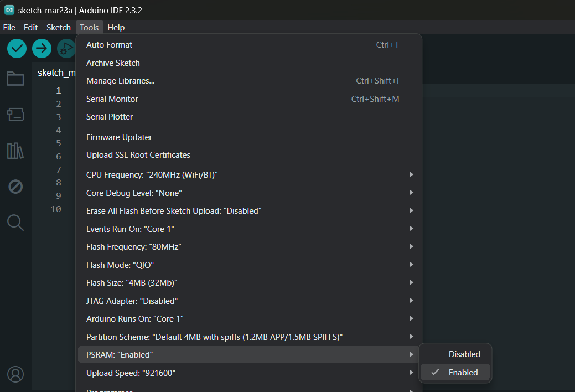Expand the Arduino Runs On submenu
Viewport: 575px width, 392px height.
pos(248,318)
